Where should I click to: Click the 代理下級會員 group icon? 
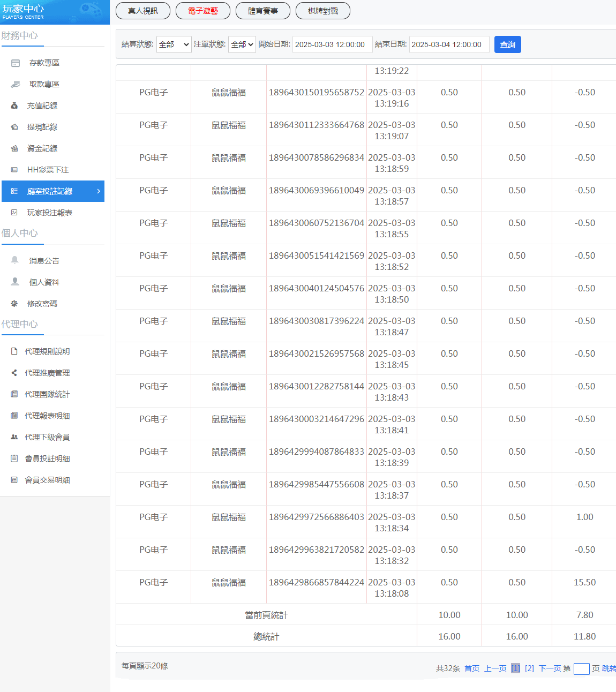pyautogui.click(x=14, y=437)
